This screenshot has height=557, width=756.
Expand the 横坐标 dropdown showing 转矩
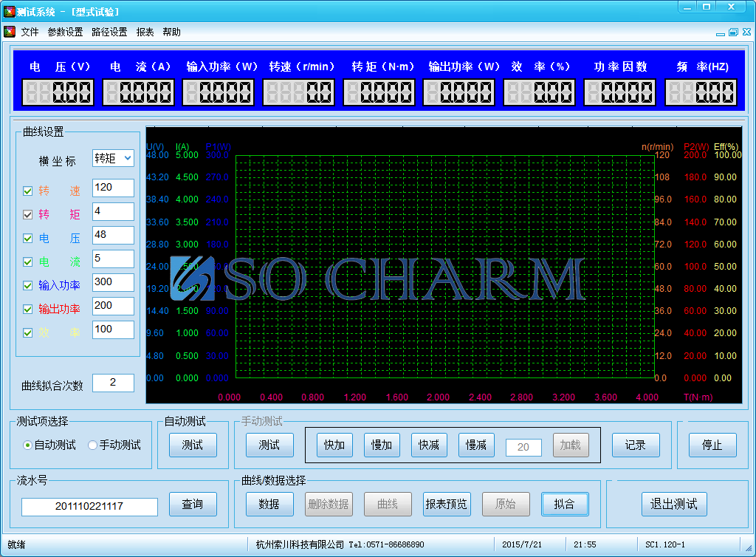[x=113, y=158]
